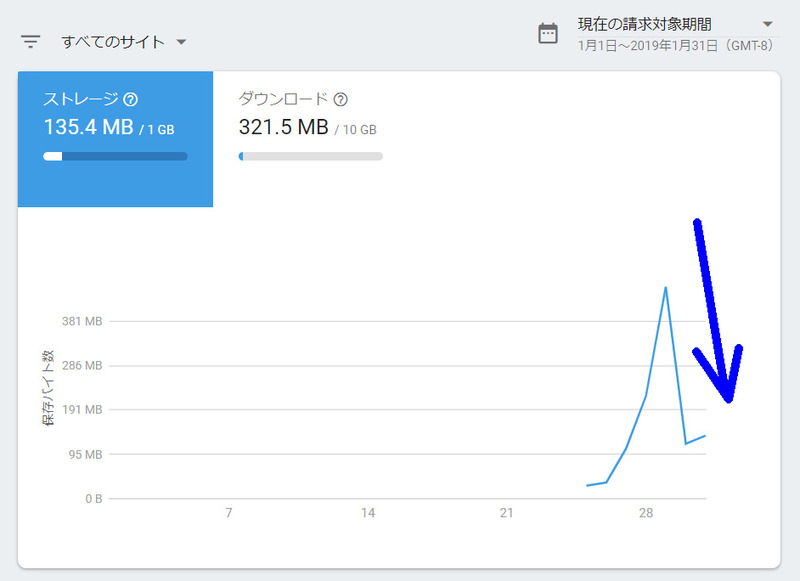This screenshot has height=581, width=800.
Task: Click the 191 MB axis label
Action: (x=82, y=410)
